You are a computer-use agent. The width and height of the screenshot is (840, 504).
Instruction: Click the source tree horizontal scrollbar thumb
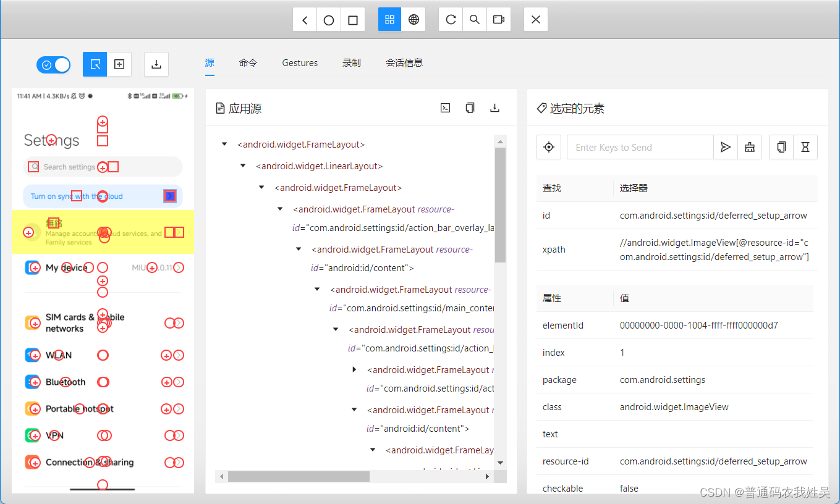click(x=299, y=477)
